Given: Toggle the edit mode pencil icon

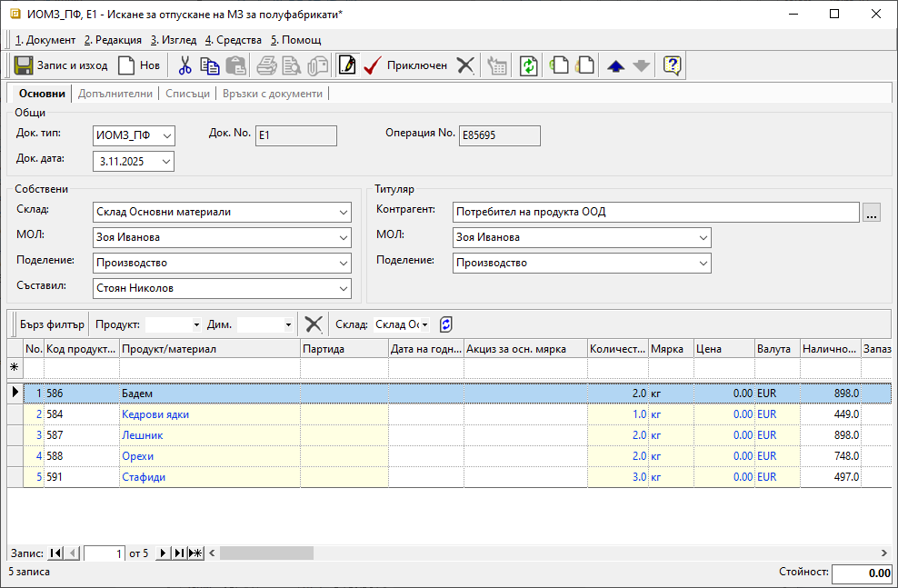Looking at the screenshot, I should pyautogui.click(x=346, y=65).
